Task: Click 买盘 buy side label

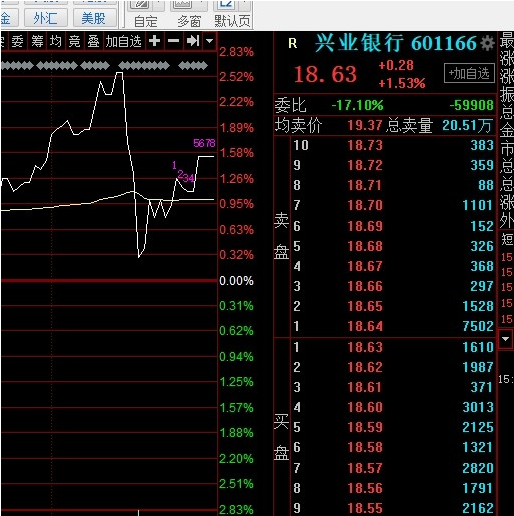Action: point(281,437)
